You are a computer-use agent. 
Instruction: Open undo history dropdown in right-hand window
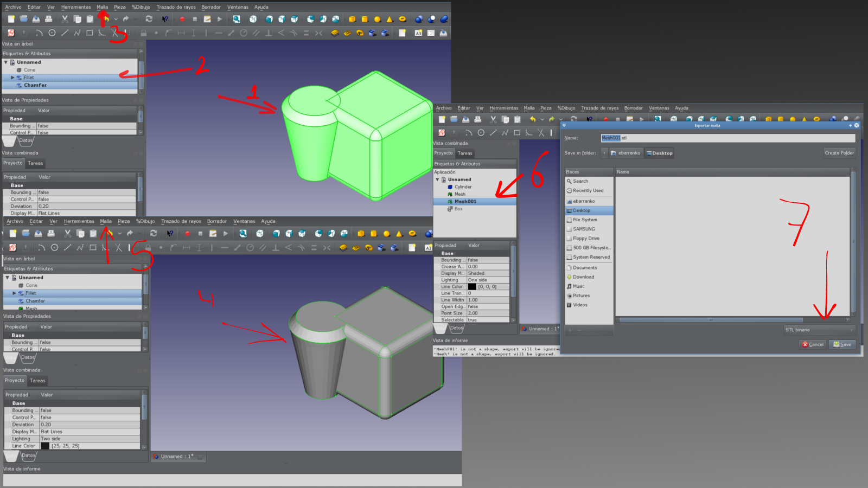pyautogui.click(x=542, y=119)
